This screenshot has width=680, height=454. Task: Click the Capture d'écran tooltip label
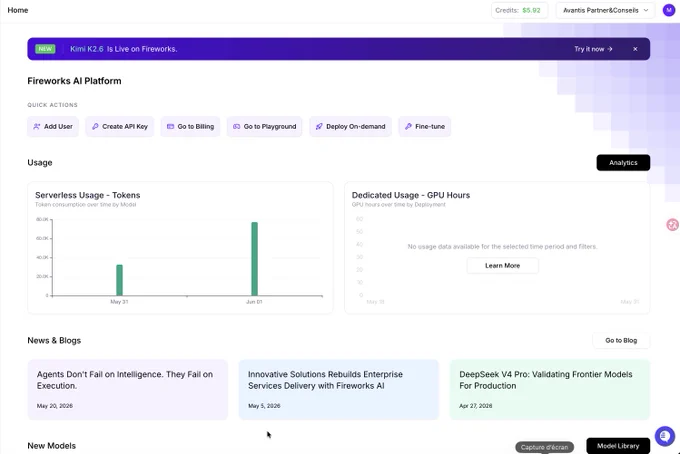click(544, 447)
